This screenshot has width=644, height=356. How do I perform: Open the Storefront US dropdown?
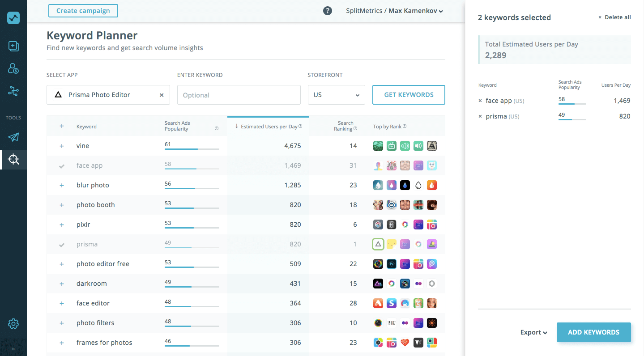[x=337, y=95]
